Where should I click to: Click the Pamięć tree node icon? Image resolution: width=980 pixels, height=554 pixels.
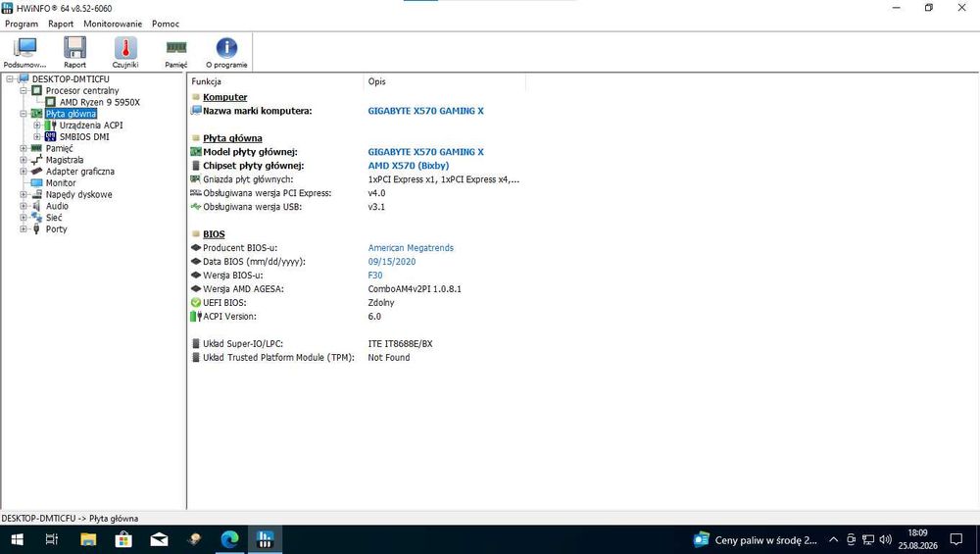click(x=37, y=148)
